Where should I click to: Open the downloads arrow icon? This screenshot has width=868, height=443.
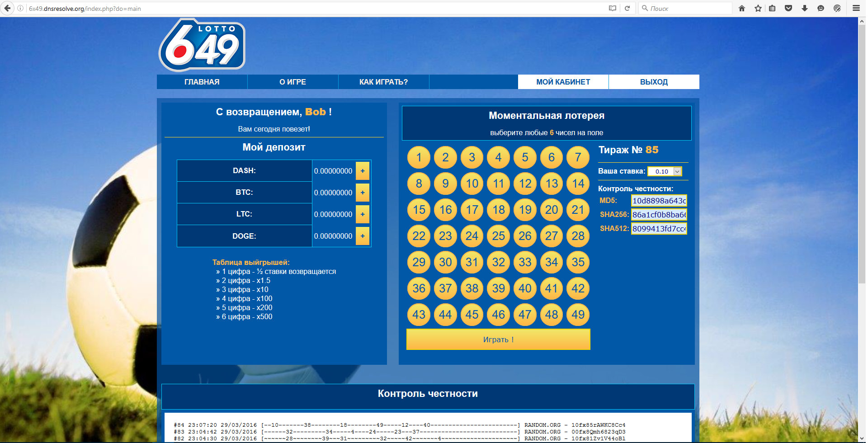click(x=805, y=8)
